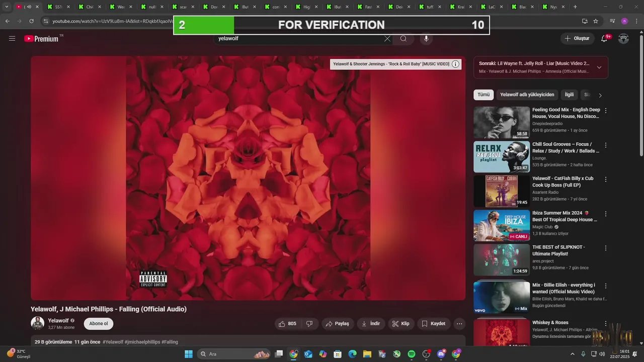Click the taskbar Ara search box
This screenshot has height=362, width=644.
click(x=233, y=354)
